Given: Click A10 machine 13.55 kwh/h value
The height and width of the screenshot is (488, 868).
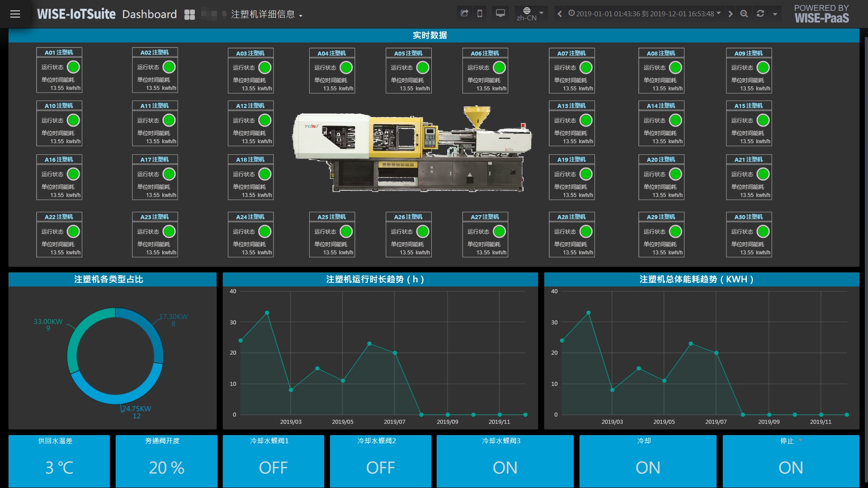Looking at the screenshot, I should tap(65, 141).
